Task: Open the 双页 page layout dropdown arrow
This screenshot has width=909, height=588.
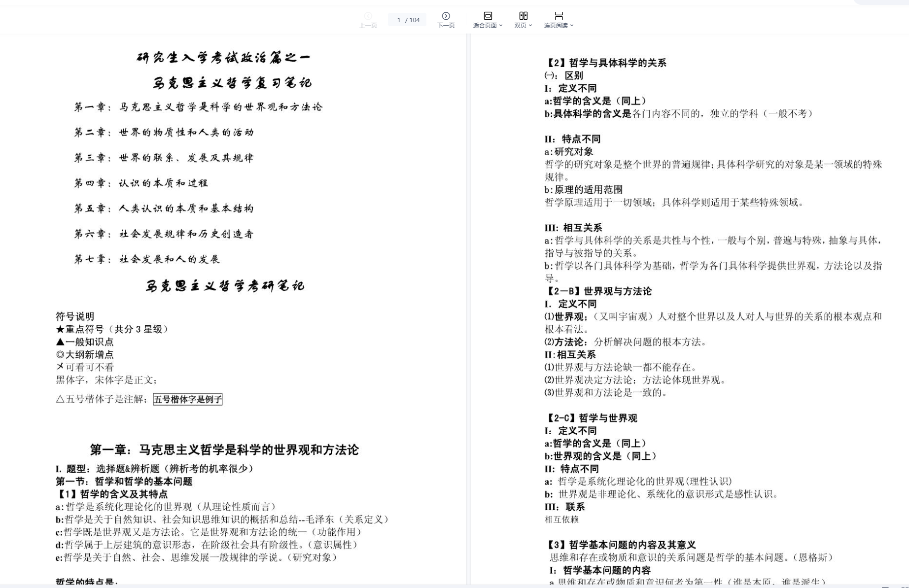Action: pyautogui.click(x=530, y=26)
